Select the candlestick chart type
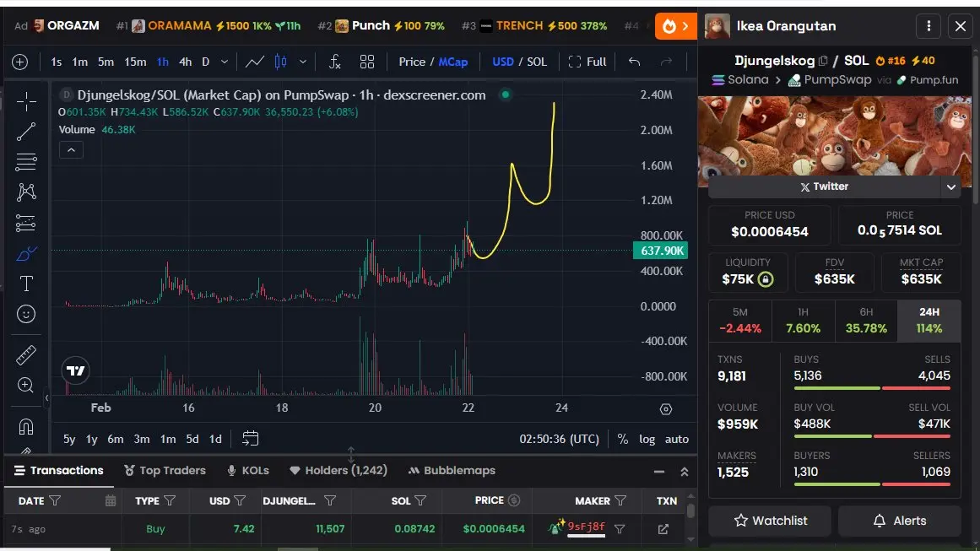The width and height of the screenshot is (980, 551). (x=280, y=62)
